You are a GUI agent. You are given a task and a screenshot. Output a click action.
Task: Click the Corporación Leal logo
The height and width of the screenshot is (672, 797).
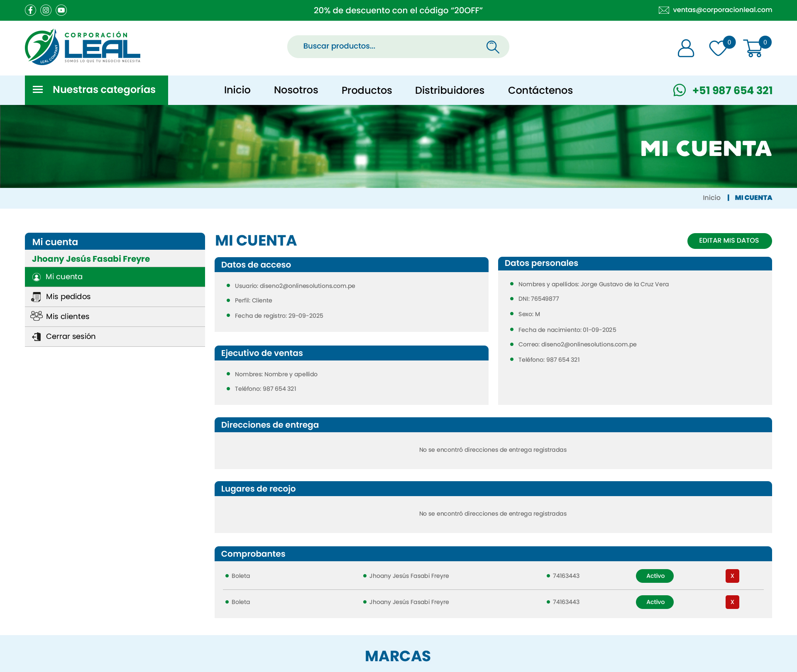[83, 47]
